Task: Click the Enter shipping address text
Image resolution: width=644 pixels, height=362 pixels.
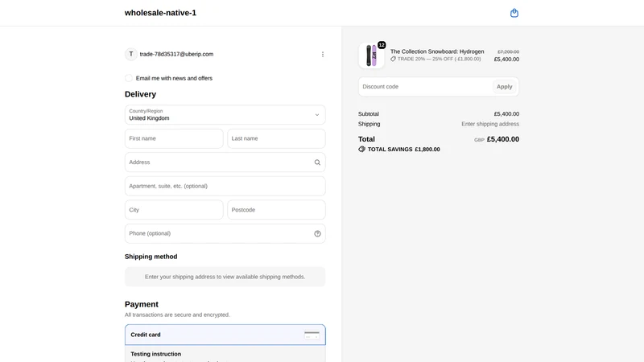Action: 490,124
